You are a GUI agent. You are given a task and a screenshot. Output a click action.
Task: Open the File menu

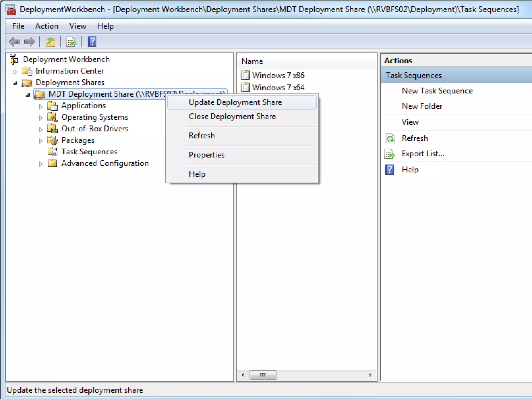coord(18,26)
